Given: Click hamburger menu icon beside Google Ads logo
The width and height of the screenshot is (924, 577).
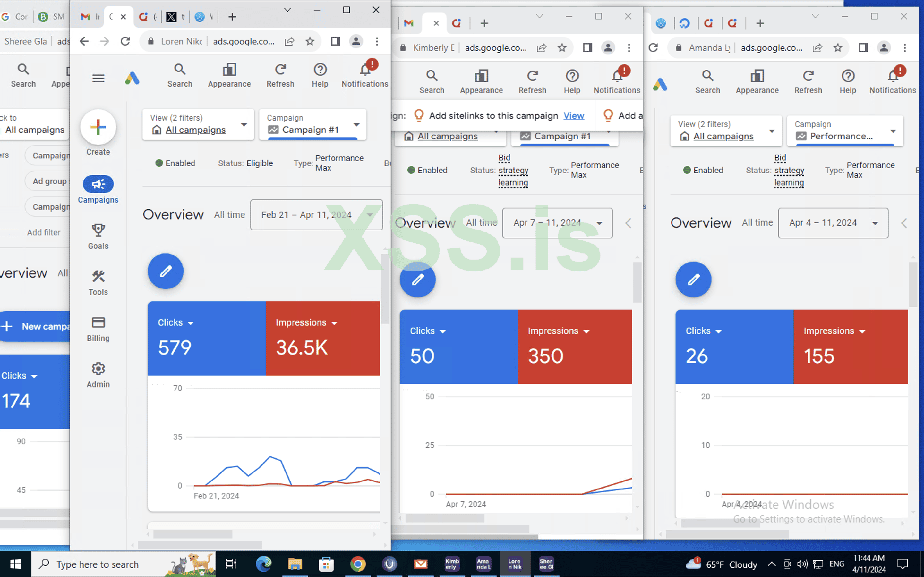Looking at the screenshot, I should click(98, 78).
